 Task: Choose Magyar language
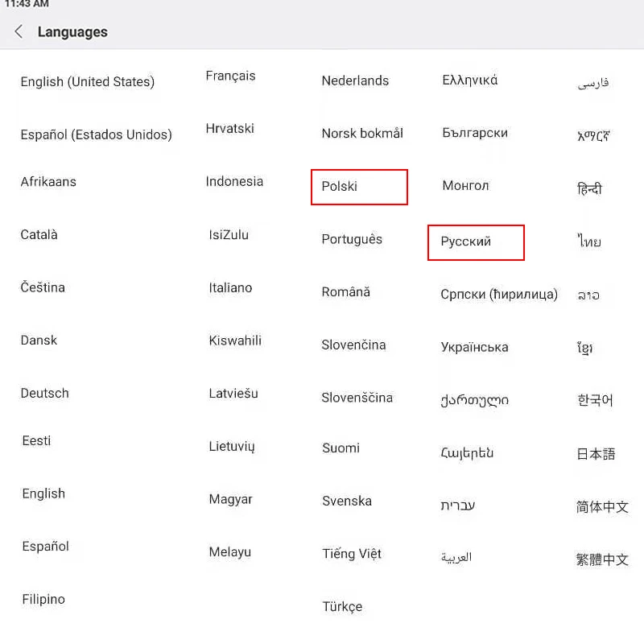pos(230,499)
